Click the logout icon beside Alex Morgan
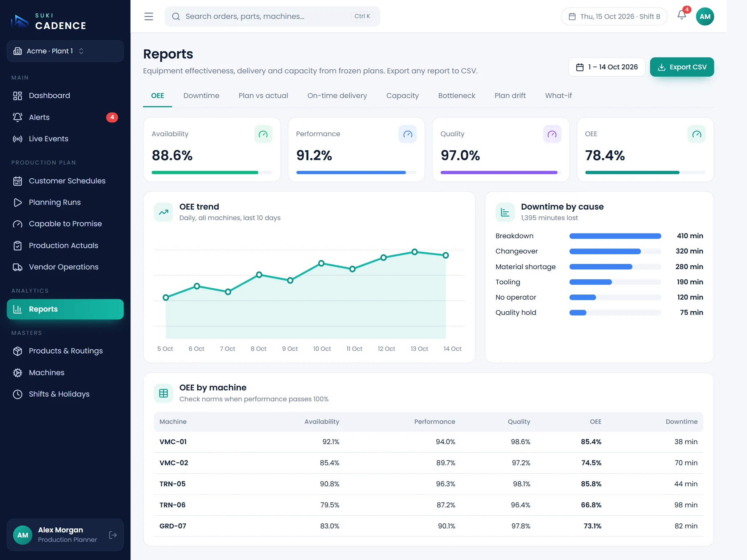747x560 pixels. pyautogui.click(x=113, y=535)
